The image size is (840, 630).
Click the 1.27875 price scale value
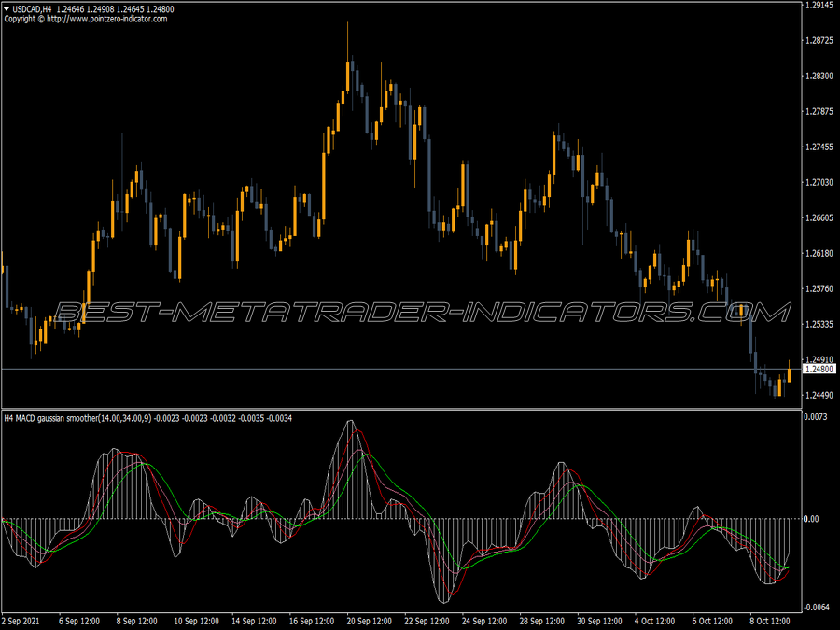(x=819, y=111)
